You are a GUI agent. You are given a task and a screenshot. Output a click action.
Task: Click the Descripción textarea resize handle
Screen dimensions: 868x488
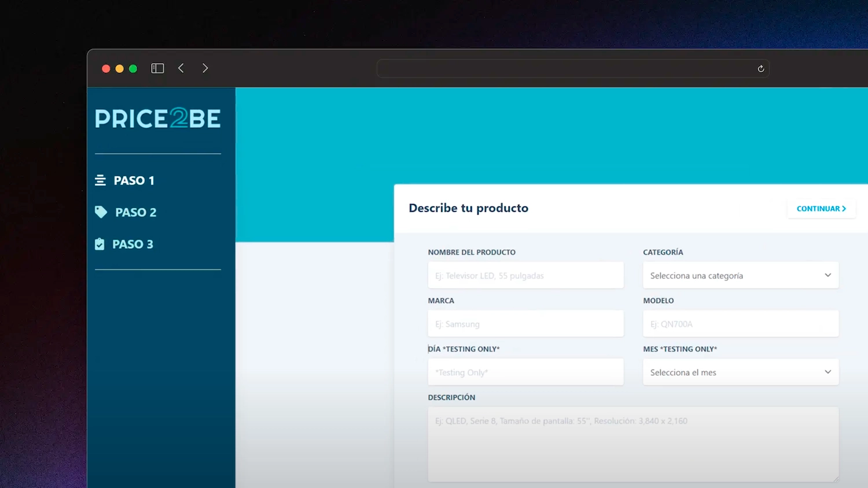[835, 479]
